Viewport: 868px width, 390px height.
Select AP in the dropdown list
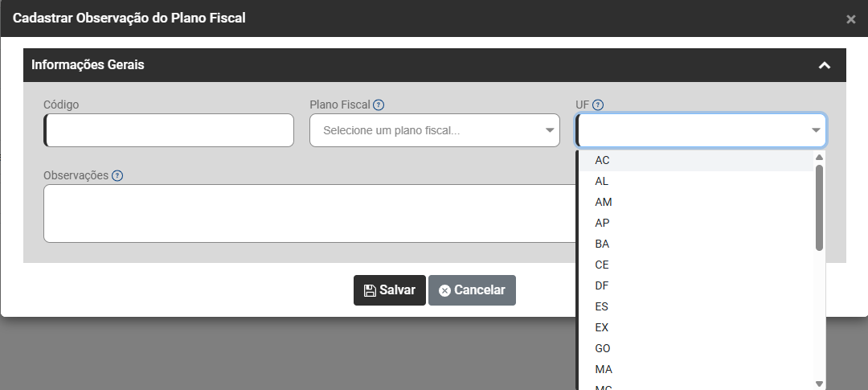click(602, 223)
